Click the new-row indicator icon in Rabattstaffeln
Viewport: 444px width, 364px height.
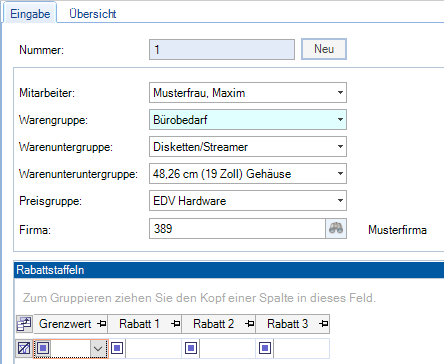pos(24,349)
